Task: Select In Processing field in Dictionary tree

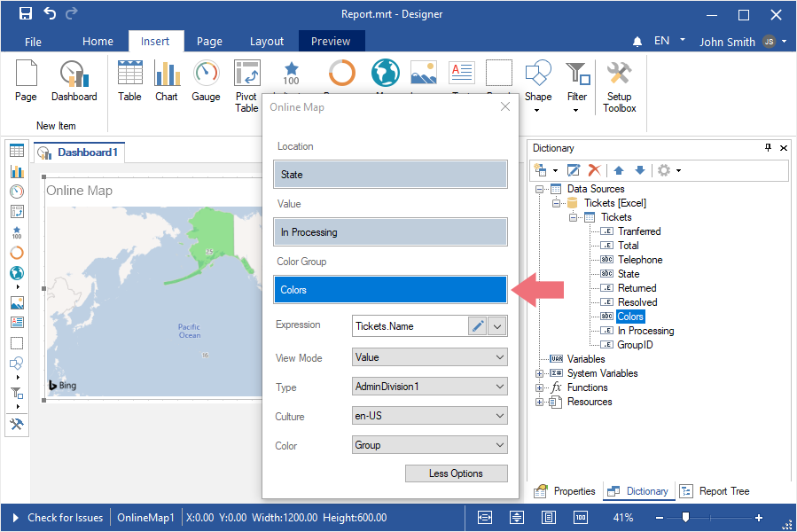Action: point(645,331)
